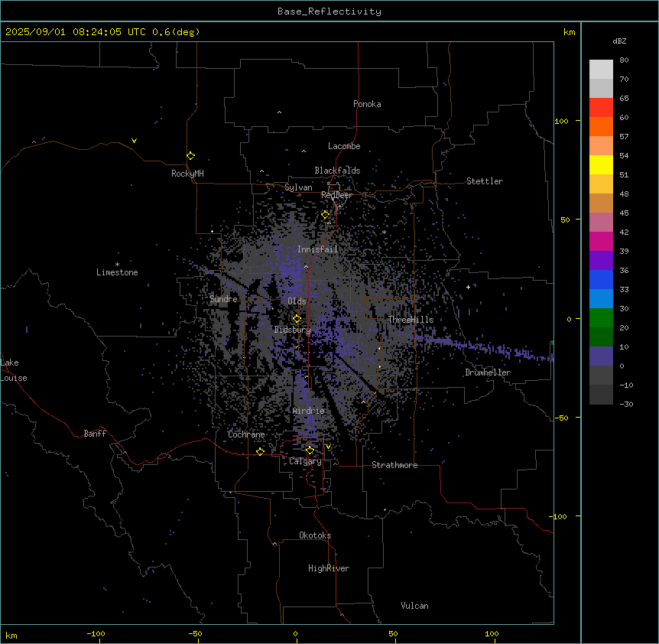Click the Didsbury town label
This screenshot has width=659, height=644.
[293, 330]
